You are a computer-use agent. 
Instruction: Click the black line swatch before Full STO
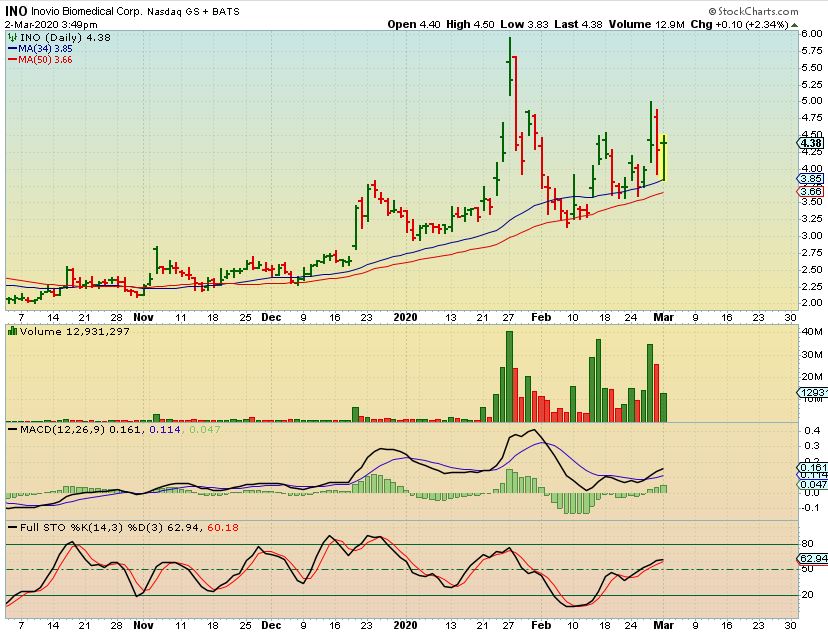pyautogui.click(x=13, y=527)
